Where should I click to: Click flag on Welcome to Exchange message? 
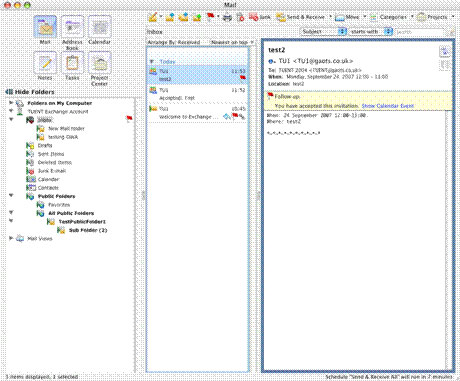pyautogui.click(x=235, y=116)
